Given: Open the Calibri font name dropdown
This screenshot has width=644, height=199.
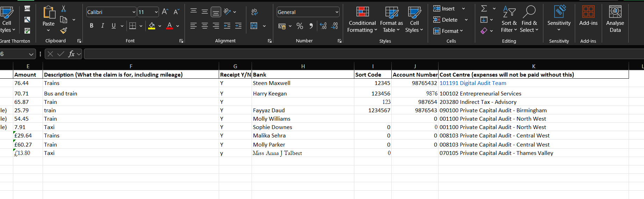Looking at the screenshot, I should pyautogui.click(x=134, y=12).
